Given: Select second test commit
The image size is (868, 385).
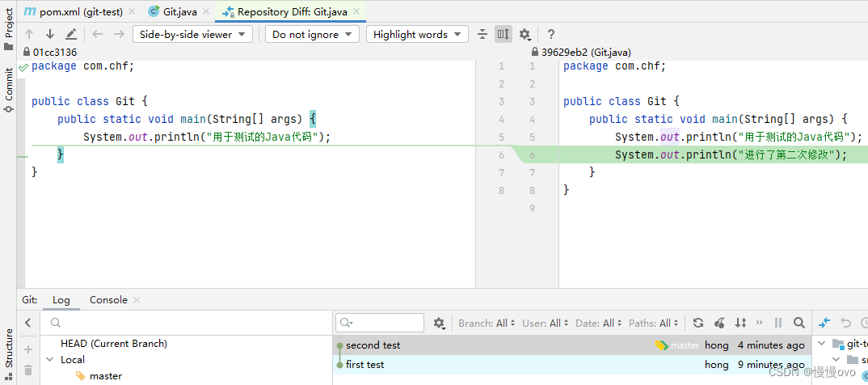Looking at the screenshot, I should pos(572,345).
